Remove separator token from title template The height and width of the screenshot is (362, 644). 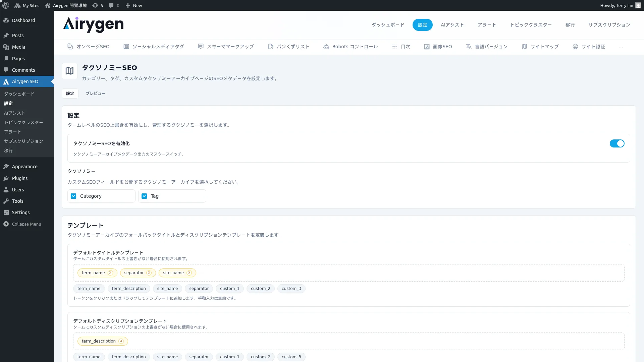pos(149,273)
